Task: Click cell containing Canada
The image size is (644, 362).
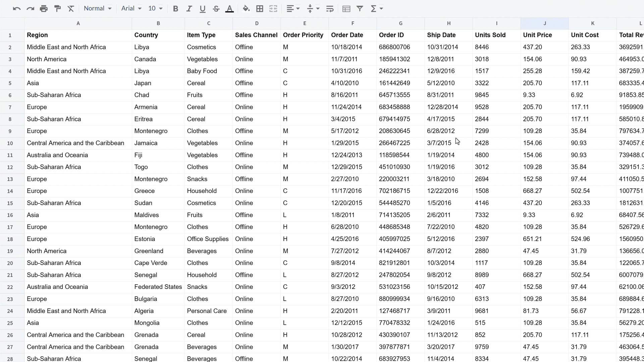Action: [x=158, y=59]
